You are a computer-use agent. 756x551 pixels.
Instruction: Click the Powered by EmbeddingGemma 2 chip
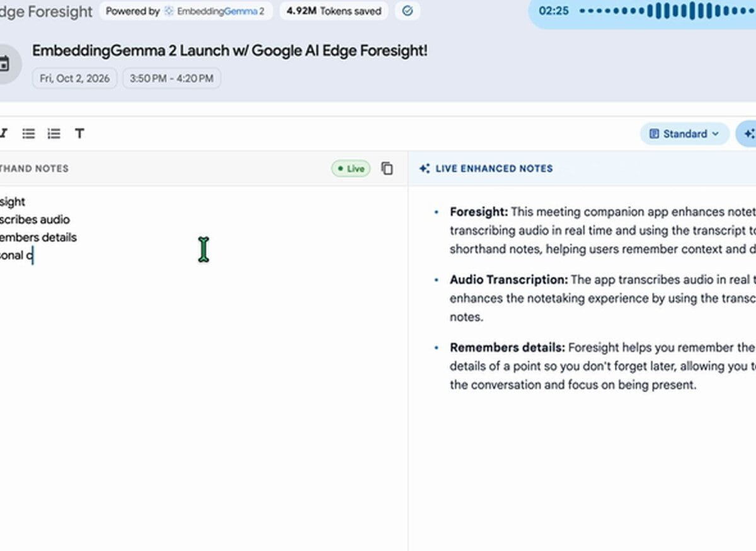(186, 11)
